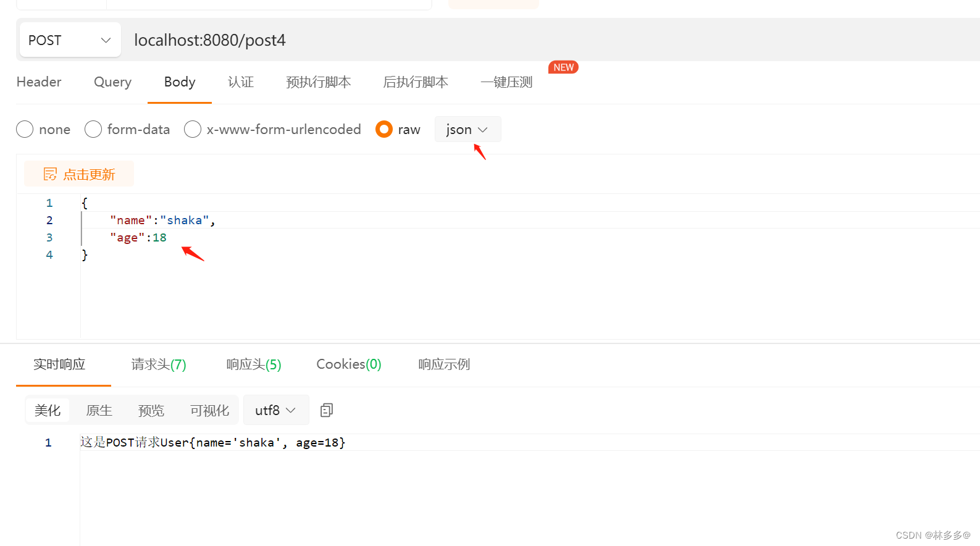
Task: Open the 一键压测 tab
Action: click(x=506, y=82)
